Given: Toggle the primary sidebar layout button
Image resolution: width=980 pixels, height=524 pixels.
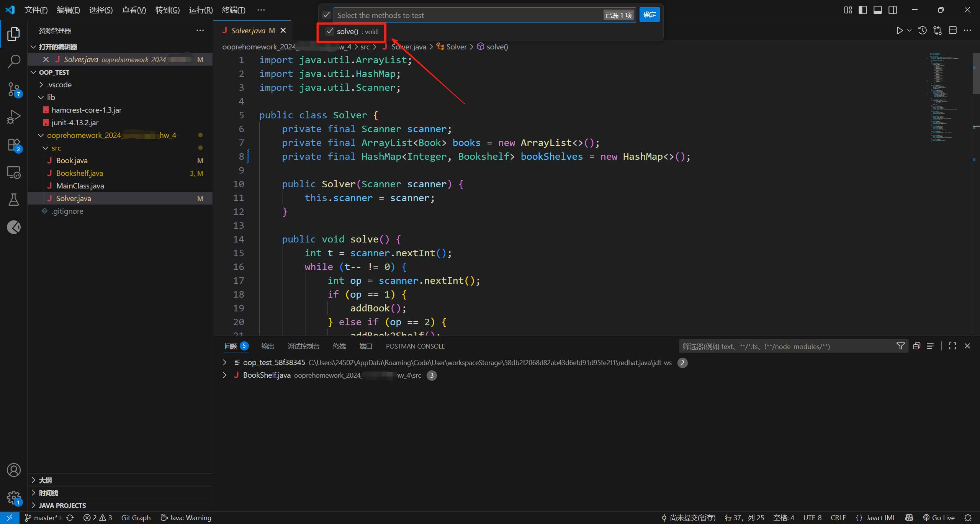Looking at the screenshot, I should click(863, 10).
